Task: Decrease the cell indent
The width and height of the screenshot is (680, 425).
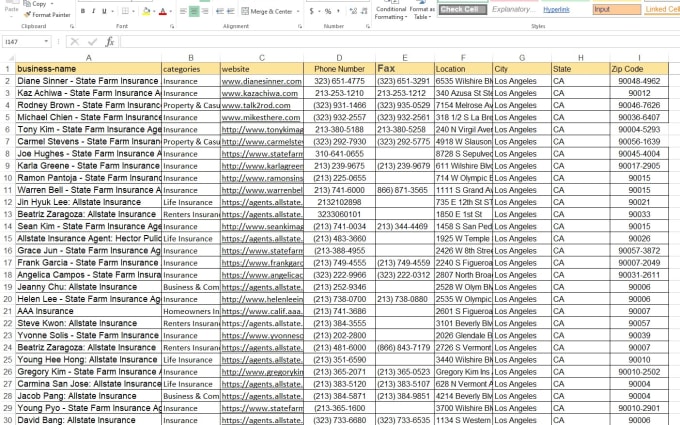Action: [220, 11]
